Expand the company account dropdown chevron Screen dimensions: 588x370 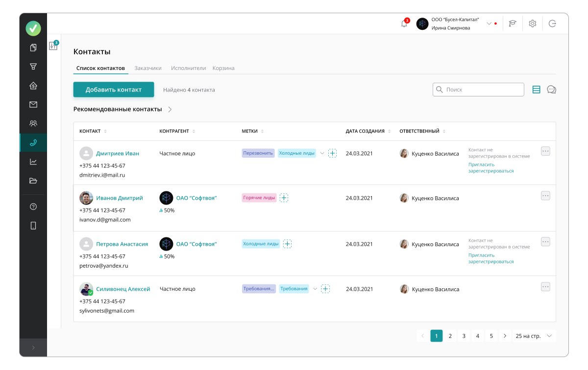[x=489, y=23]
